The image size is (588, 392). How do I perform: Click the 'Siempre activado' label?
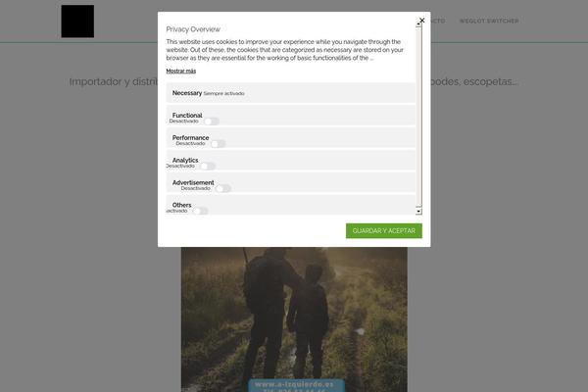[x=223, y=93]
